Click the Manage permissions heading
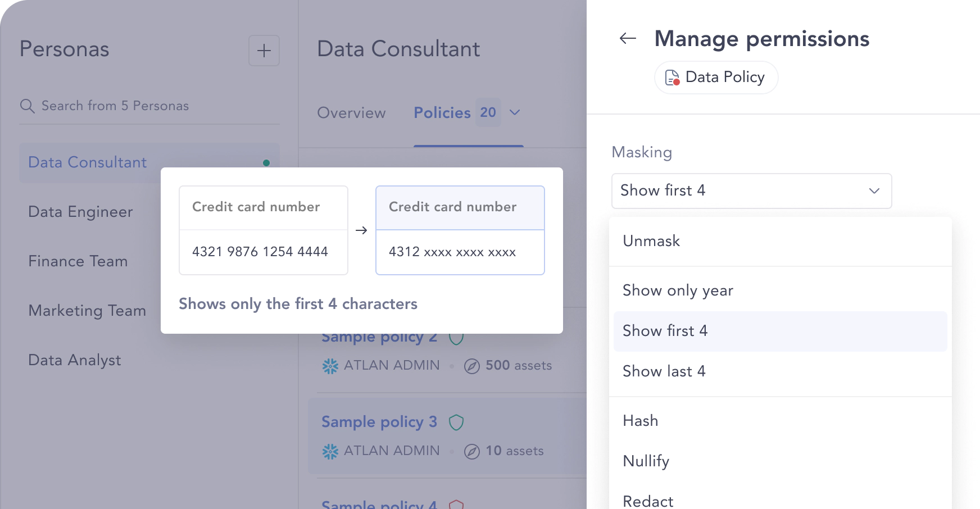This screenshot has width=980, height=509. click(762, 39)
